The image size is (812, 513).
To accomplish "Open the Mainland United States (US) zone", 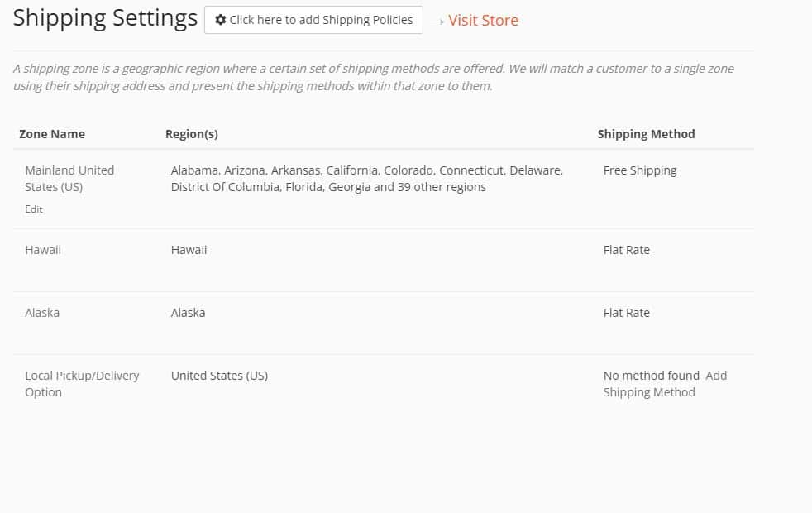I will [69, 178].
